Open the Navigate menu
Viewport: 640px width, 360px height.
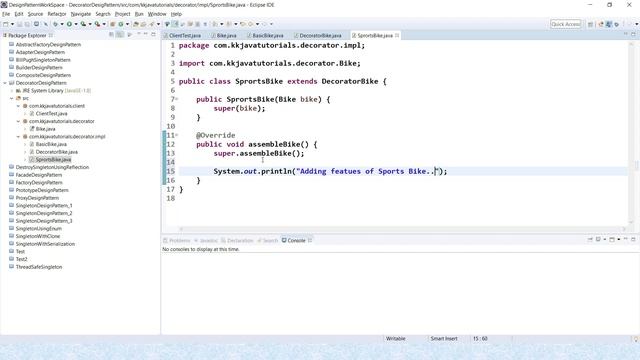[80, 14]
